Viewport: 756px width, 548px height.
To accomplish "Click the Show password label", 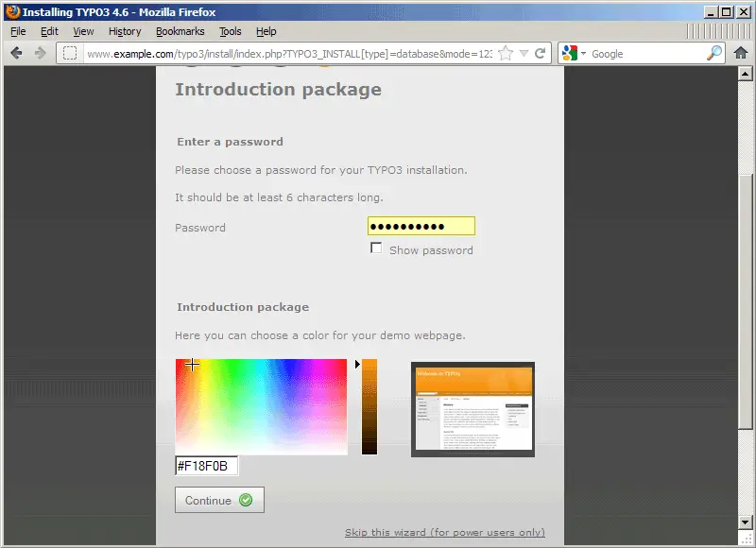I will tap(431, 250).
